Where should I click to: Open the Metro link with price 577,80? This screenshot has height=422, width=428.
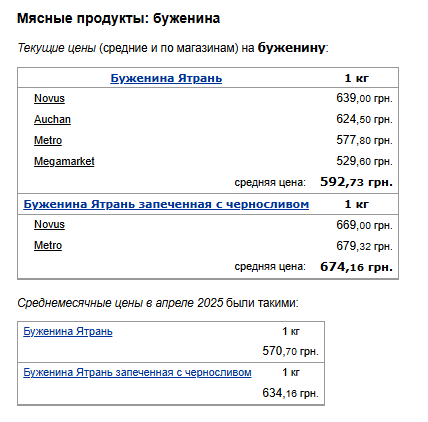(48, 140)
